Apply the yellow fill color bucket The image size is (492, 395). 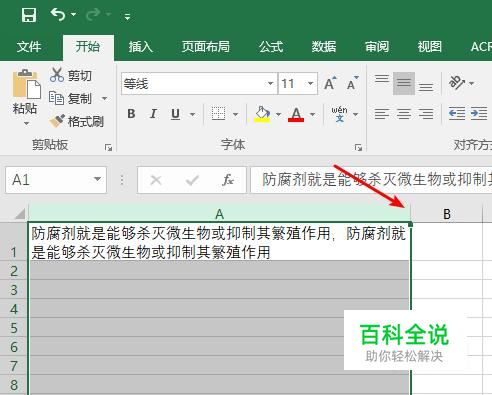(262, 114)
